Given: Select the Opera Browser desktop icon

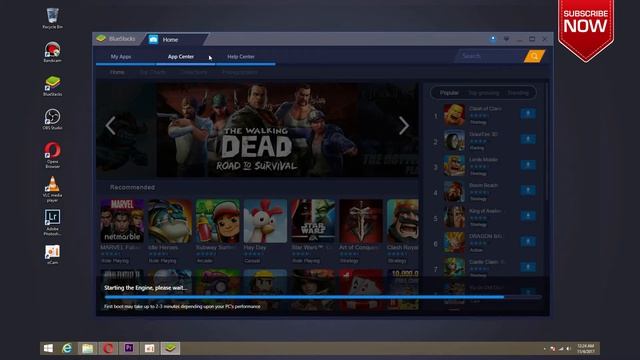Looking at the screenshot, I should pos(52,155).
